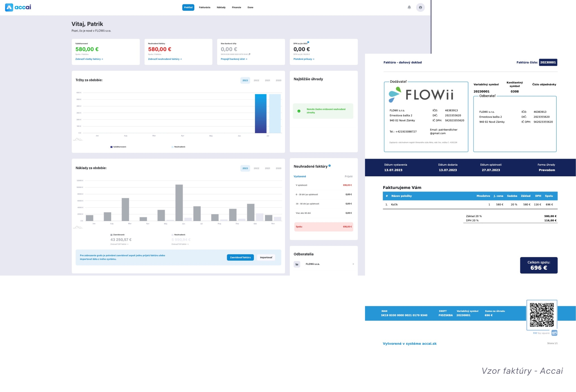Screen dimensions: 576x392
Task: Toggle the Vyfakturované legend in the Tržby chart
Action: click(118, 147)
